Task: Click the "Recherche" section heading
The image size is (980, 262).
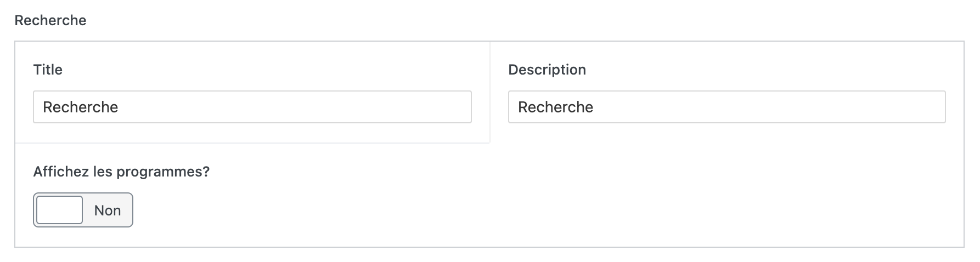Action: point(50,20)
